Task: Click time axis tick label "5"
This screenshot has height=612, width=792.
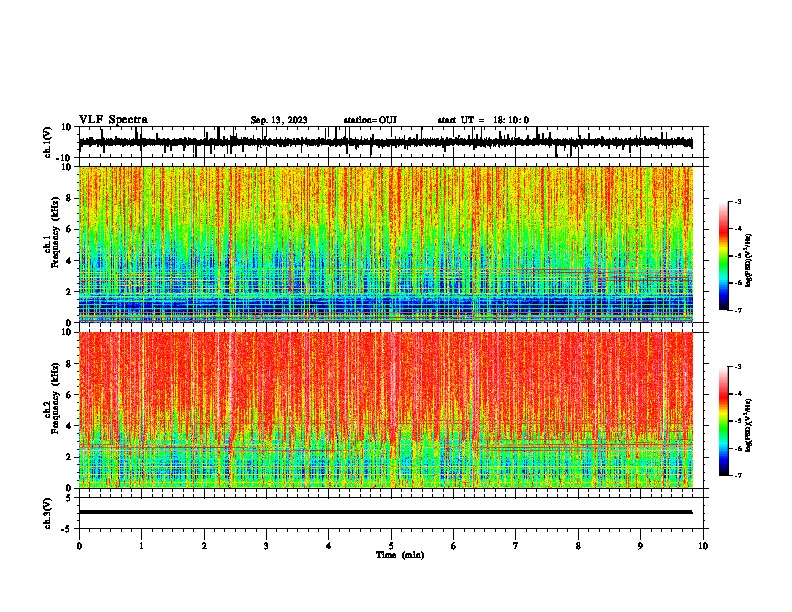Action: pyautogui.click(x=391, y=546)
